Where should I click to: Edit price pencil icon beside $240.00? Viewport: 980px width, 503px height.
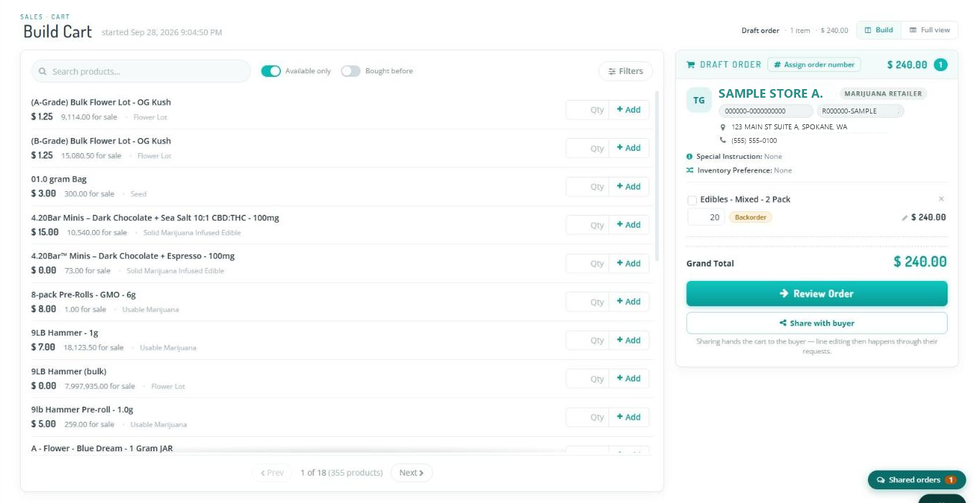[x=905, y=218]
